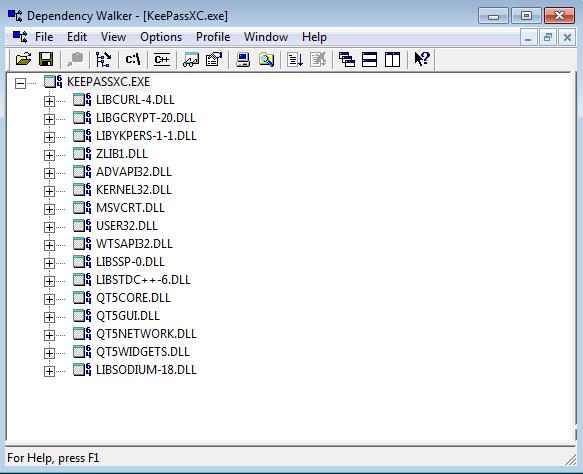Select the QT5NETWORK.DLL row
This screenshot has width=583, height=474.
146,334
